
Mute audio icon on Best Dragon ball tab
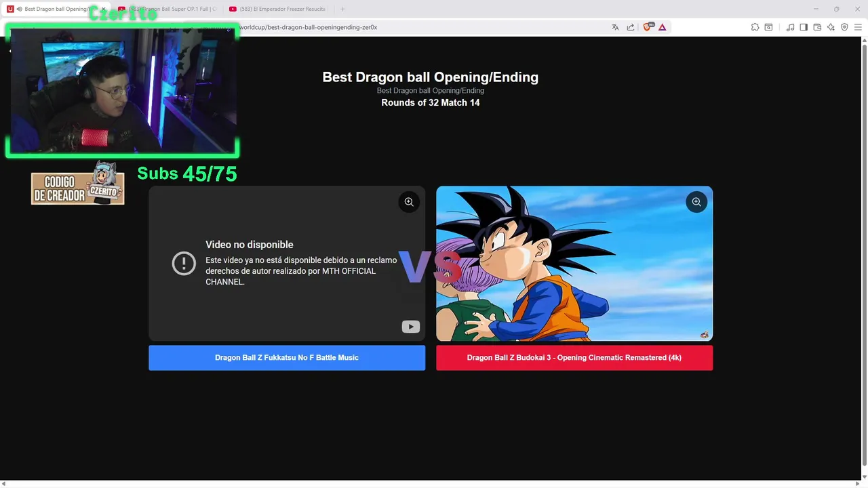coord(19,9)
